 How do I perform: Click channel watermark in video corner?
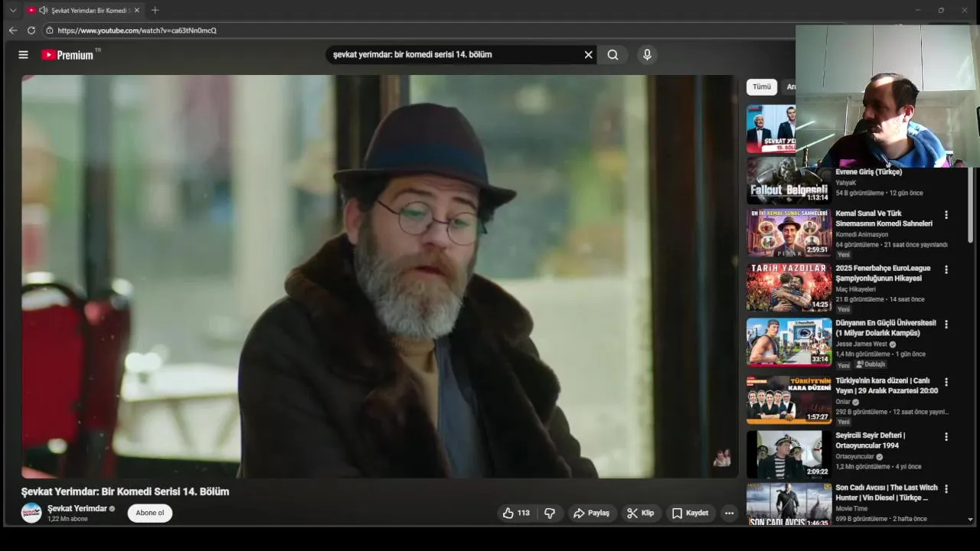point(721,458)
